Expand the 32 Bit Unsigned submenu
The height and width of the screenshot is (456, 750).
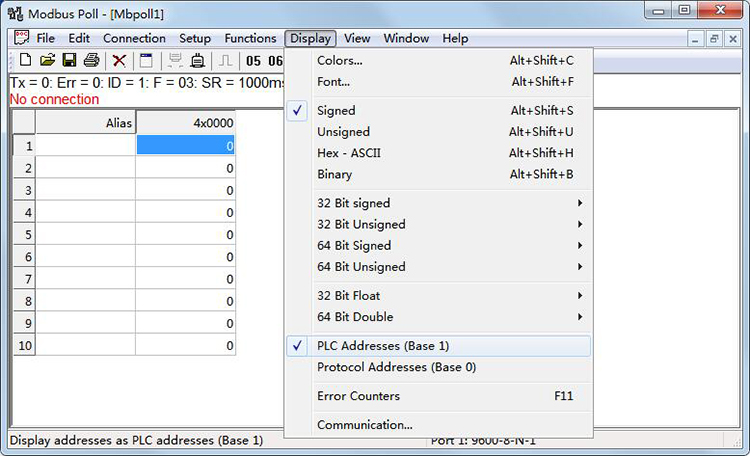point(439,224)
